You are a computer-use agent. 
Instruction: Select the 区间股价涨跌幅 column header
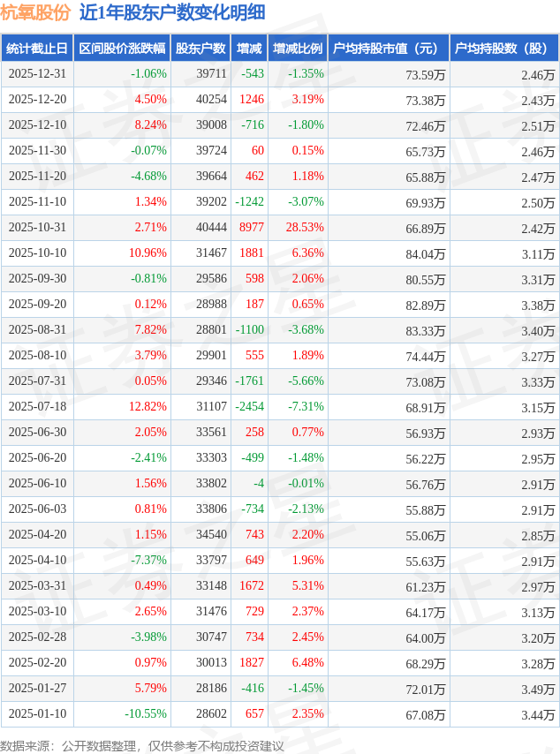pyautogui.click(x=121, y=49)
